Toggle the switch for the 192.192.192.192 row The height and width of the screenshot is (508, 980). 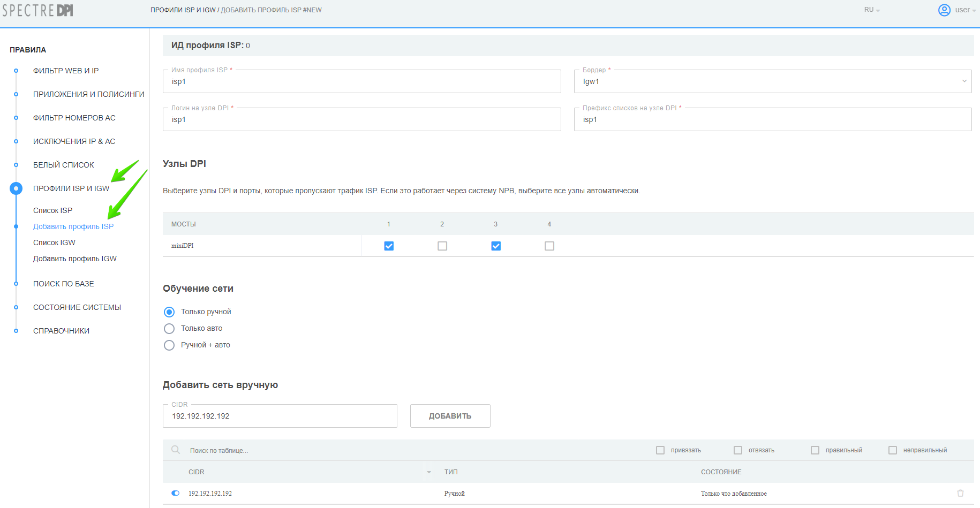(176, 493)
